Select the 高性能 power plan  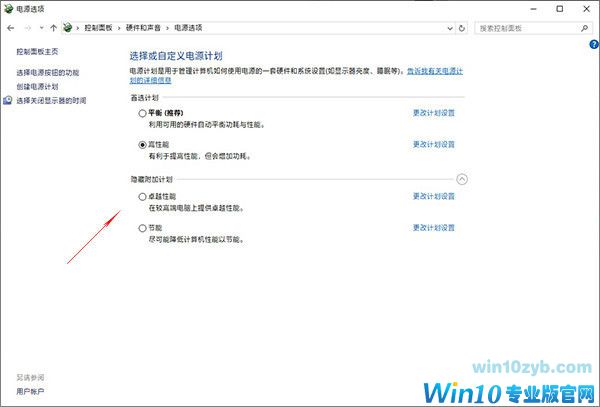[x=142, y=145]
